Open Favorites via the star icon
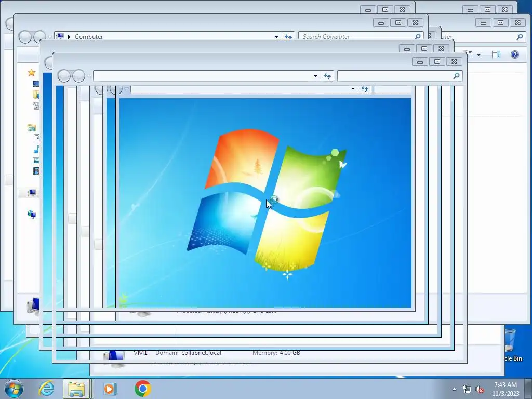 pos(32,72)
